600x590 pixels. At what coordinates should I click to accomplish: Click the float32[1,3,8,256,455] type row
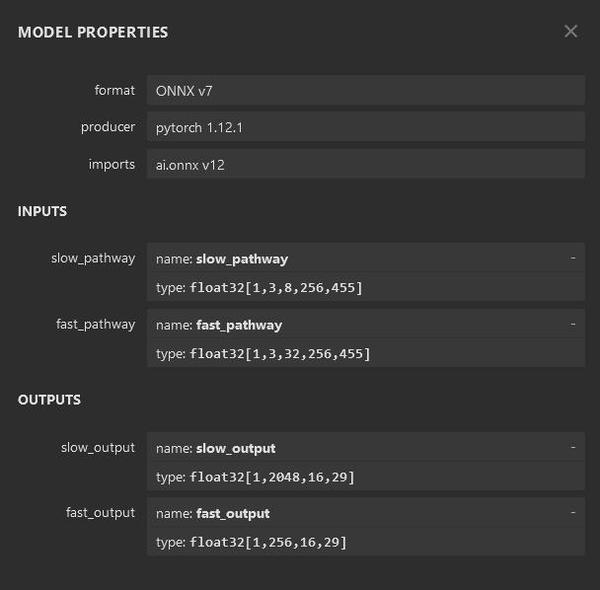pos(365,288)
